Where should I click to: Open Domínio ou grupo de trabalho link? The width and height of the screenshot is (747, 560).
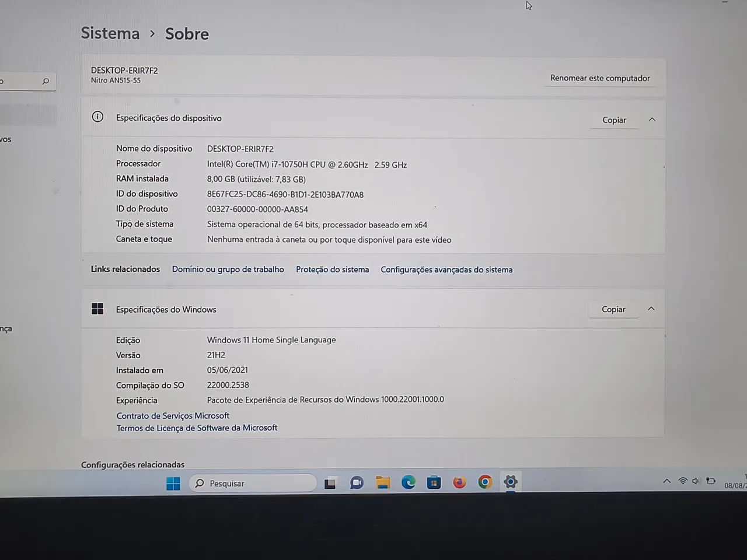228,269
